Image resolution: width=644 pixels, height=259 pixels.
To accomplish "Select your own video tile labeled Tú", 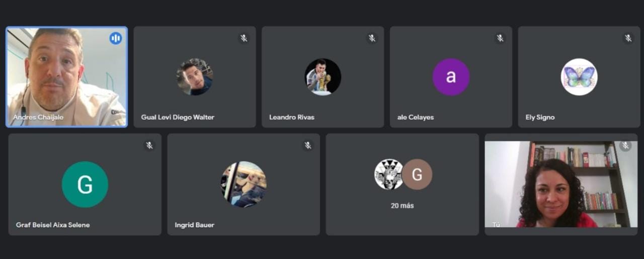I will tap(561, 184).
